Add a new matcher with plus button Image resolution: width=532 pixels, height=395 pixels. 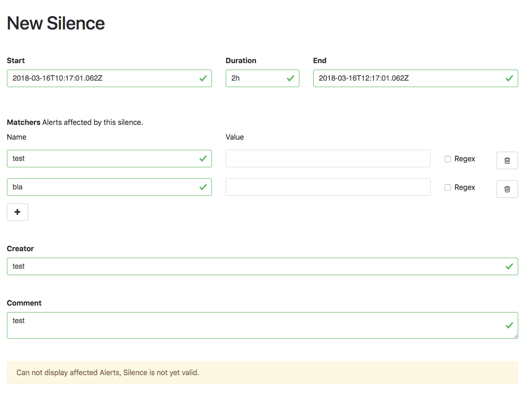[18, 212]
